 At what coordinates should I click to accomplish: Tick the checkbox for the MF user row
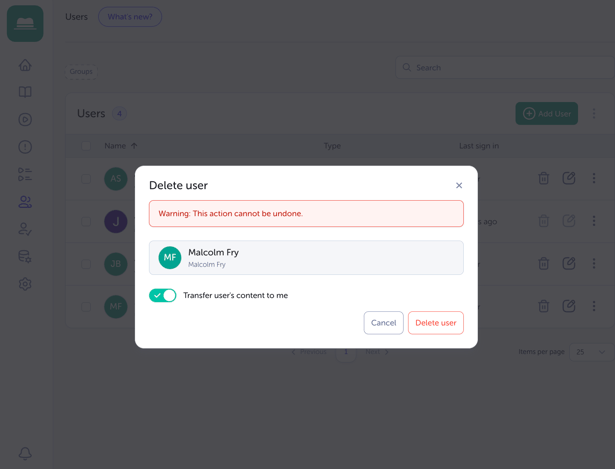pyautogui.click(x=86, y=307)
